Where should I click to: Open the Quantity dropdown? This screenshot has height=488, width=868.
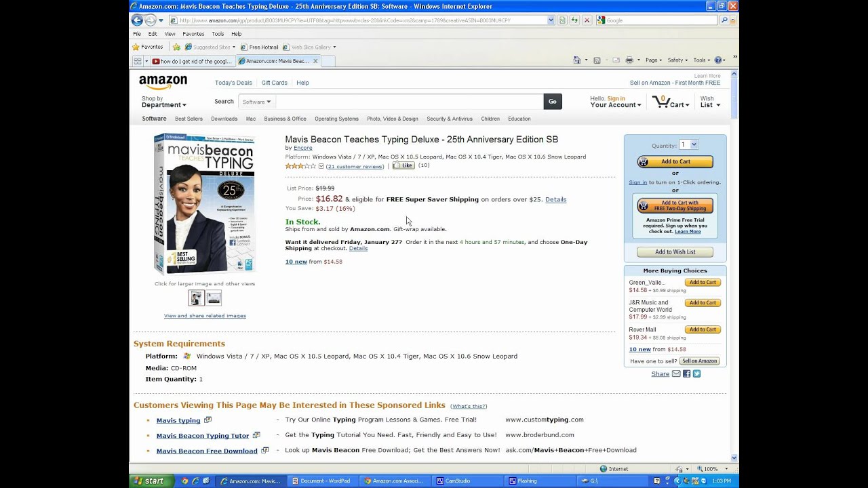(688, 145)
